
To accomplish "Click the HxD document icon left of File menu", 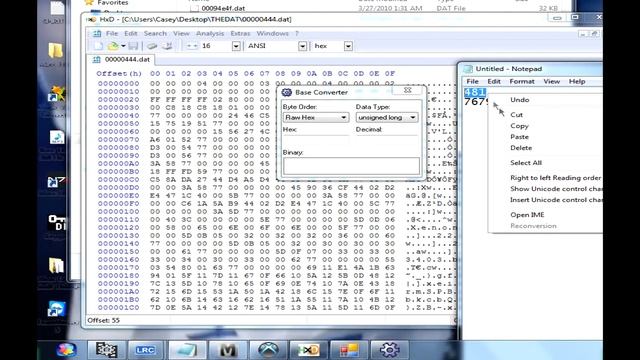I will coord(97,33).
